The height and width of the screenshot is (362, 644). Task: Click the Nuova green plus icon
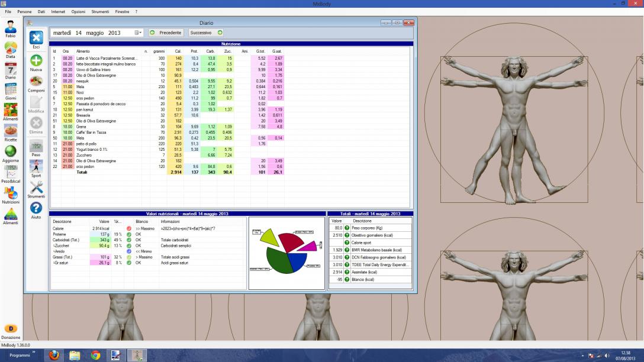pos(36,61)
